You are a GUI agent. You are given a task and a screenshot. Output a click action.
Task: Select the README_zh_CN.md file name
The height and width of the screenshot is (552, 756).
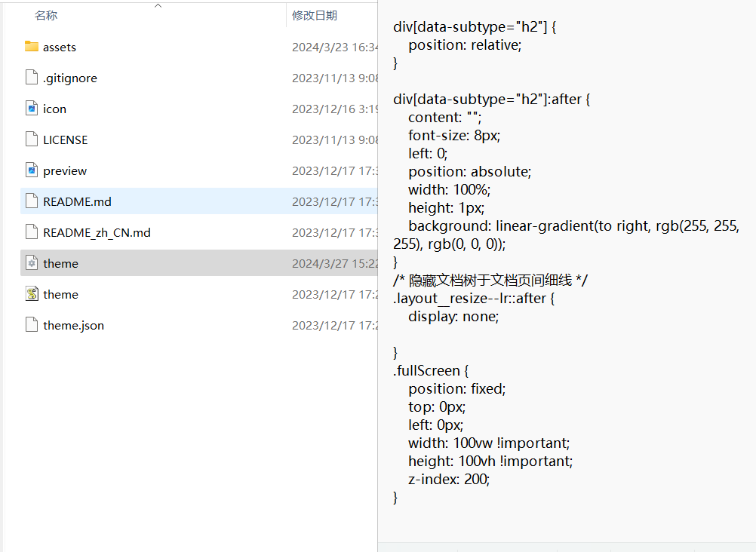coord(97,233)
